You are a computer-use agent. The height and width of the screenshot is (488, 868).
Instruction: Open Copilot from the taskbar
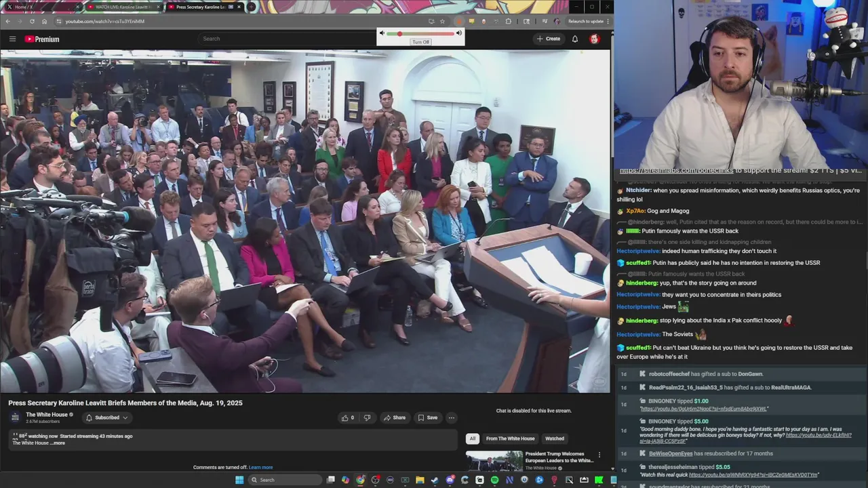pyautogui.click(x=345, y=480)
